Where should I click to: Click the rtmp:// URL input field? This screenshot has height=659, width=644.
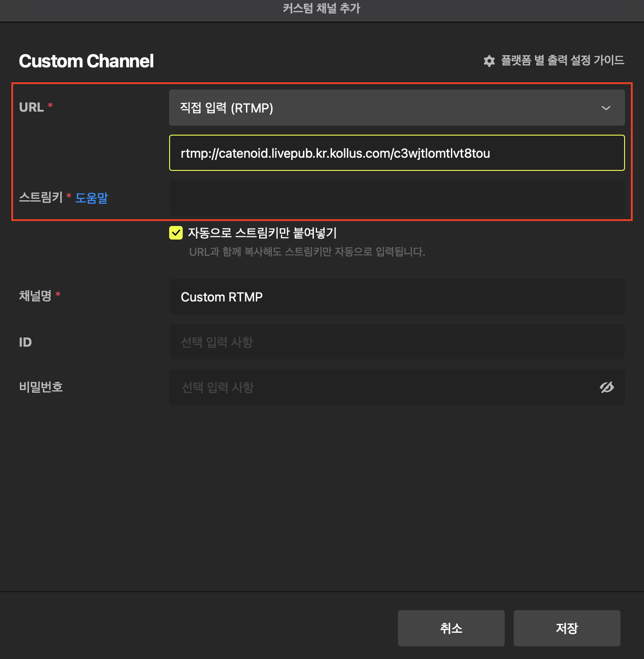[396, 153]
